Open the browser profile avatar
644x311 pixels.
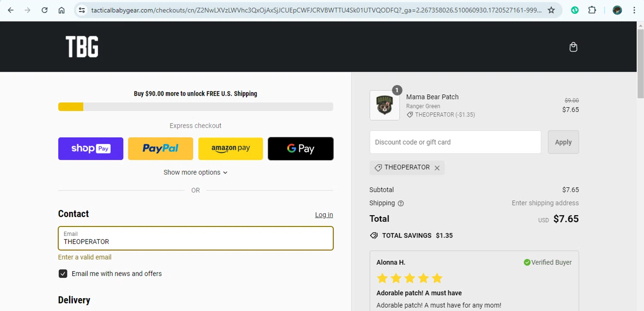click(x=617, y=10)
